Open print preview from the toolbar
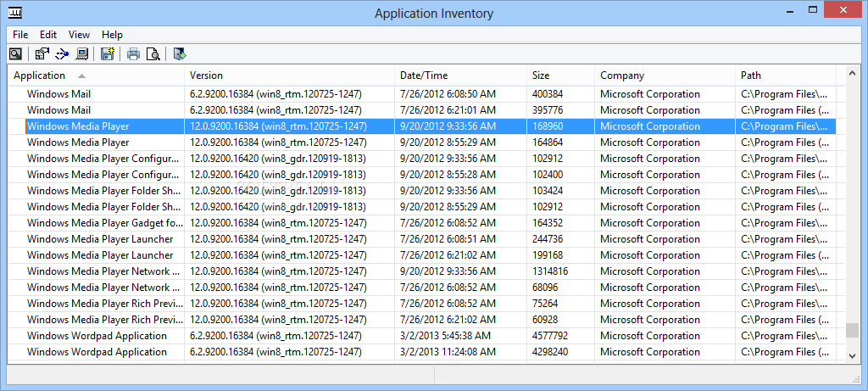The height and width of the screenshot is (391, 868). tap(153, 53)
